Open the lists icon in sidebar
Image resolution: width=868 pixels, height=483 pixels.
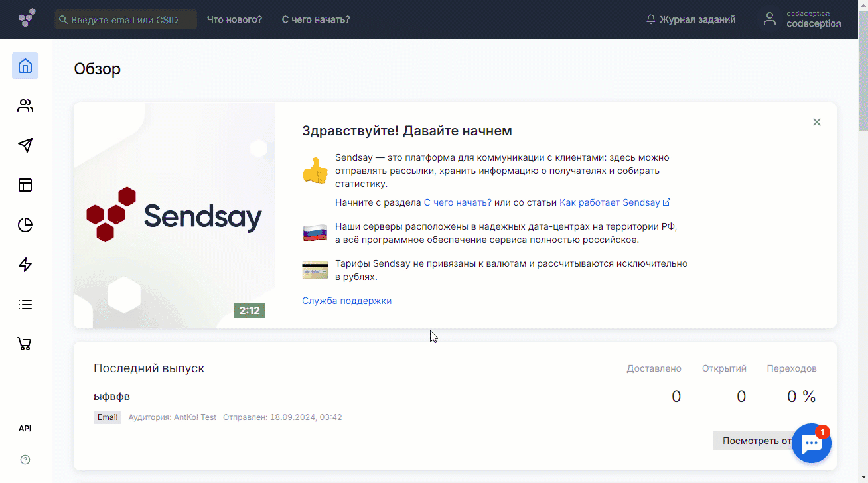(x=25, y=305)
